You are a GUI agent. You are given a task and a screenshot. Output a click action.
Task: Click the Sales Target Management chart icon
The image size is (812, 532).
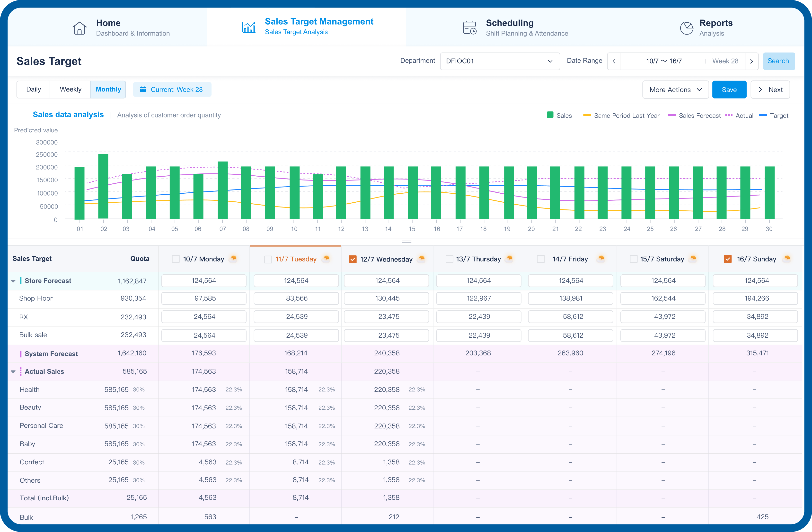click(x=249, y=27)
